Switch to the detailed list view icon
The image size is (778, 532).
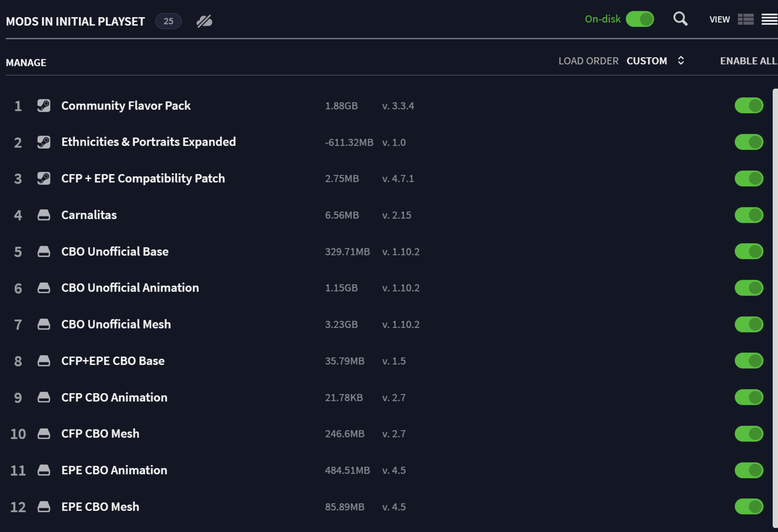[745, 19]
